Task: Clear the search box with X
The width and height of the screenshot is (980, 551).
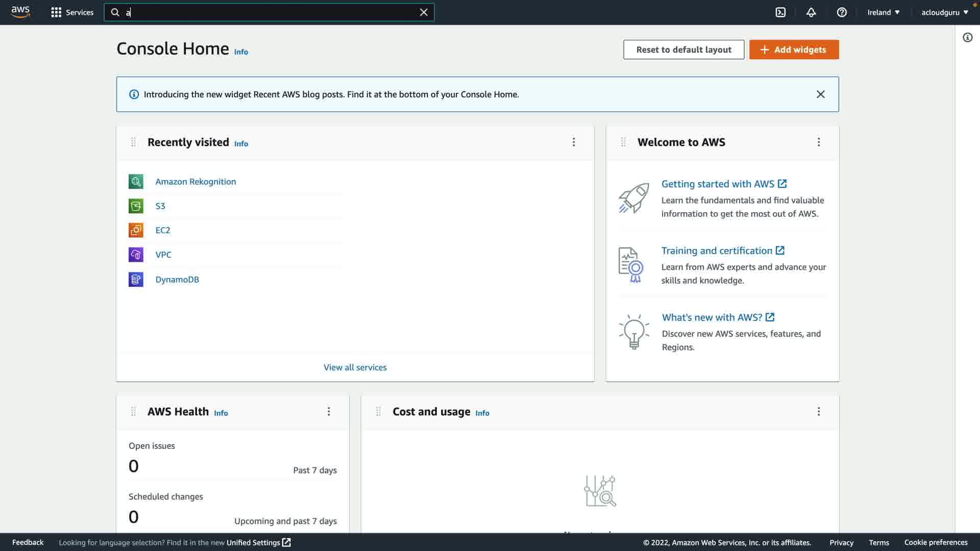Action: (x=424, y=12)
